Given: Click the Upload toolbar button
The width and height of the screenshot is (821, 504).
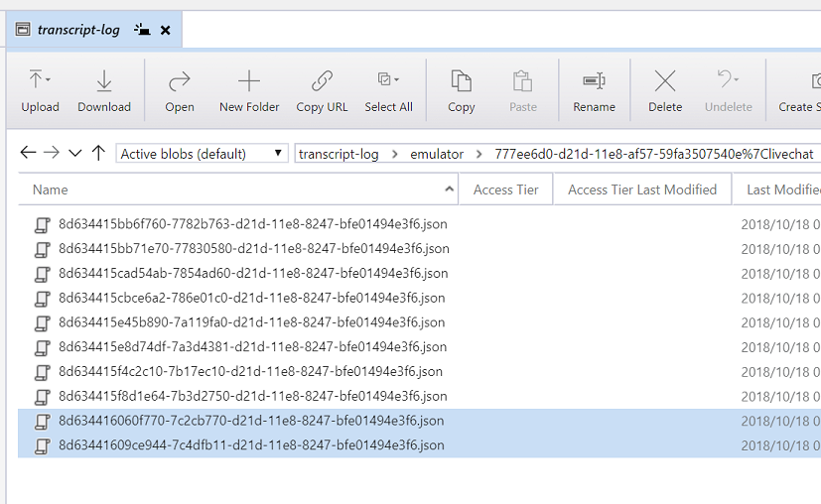Looking at the screenshot, I should (40, 91).
